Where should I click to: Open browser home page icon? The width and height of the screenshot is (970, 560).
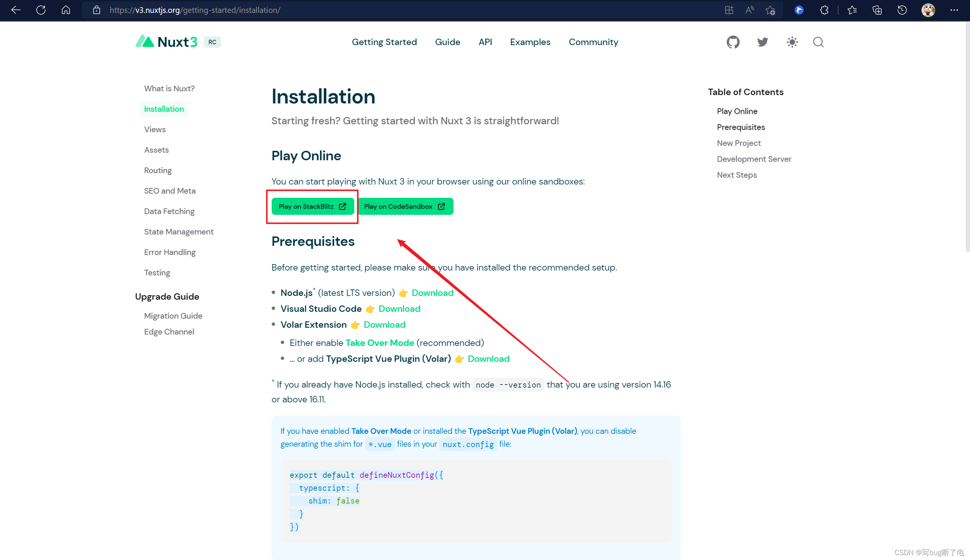click(x=66, y=10)
